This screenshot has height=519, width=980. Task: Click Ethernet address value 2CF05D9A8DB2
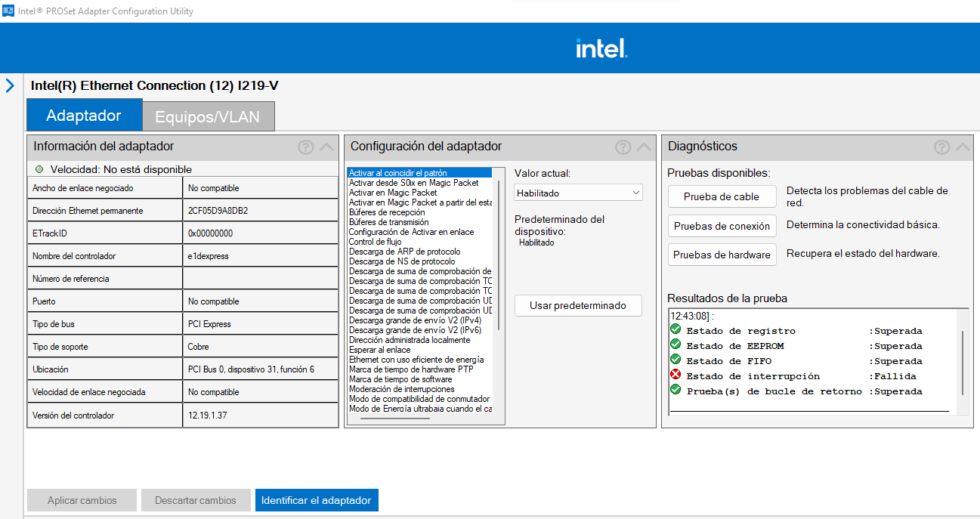(x=218, y=211)
